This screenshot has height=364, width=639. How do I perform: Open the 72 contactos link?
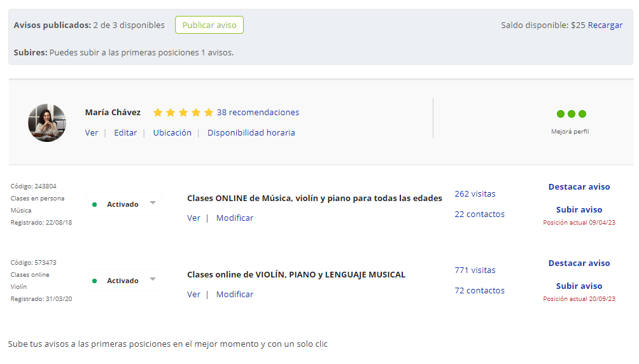pyautogui.click(x=479, y=291)
